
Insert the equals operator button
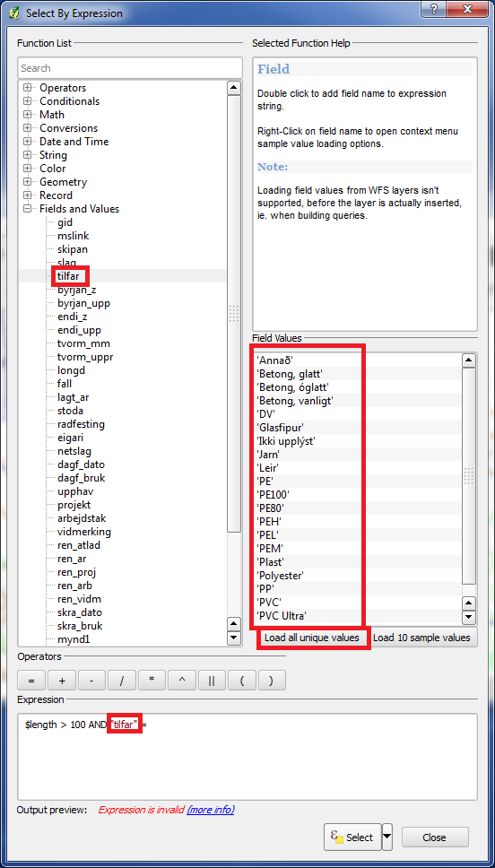click(31, 681)
